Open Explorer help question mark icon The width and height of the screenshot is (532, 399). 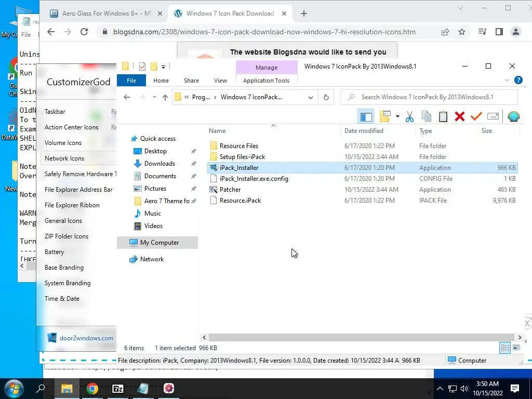tap(518, 80)
